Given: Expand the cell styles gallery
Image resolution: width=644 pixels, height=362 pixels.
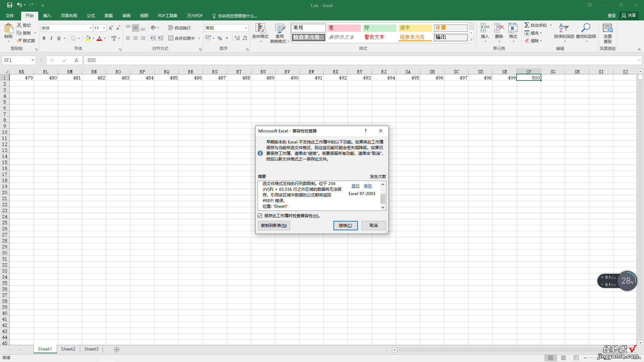Looking at the screenshot, I should 471,40.
